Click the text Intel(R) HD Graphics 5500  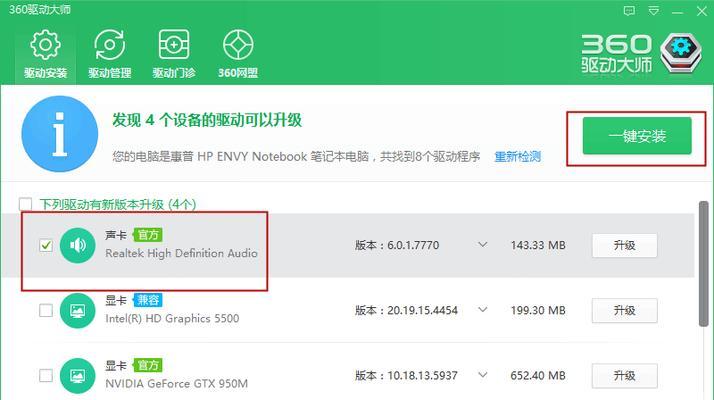coord(172,318)
